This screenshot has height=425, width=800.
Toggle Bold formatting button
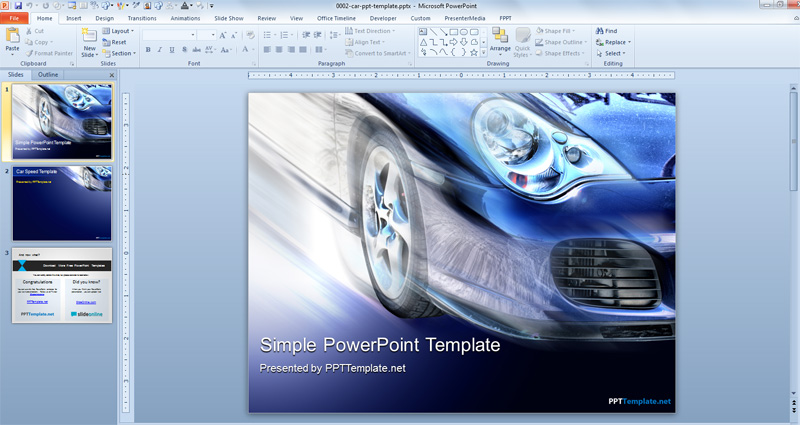(148, 49)
